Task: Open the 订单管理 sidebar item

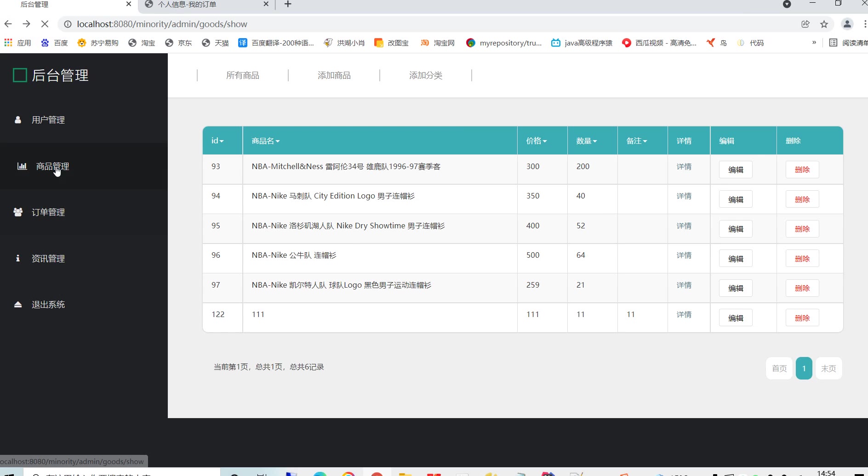Action: (48, 212)
